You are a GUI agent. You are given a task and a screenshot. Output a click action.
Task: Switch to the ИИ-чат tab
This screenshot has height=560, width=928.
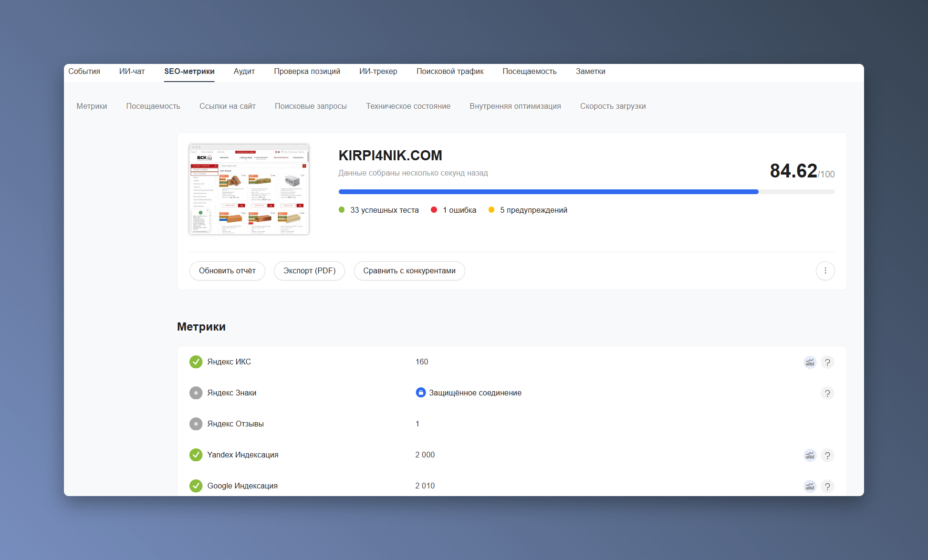tap(132, 72)
